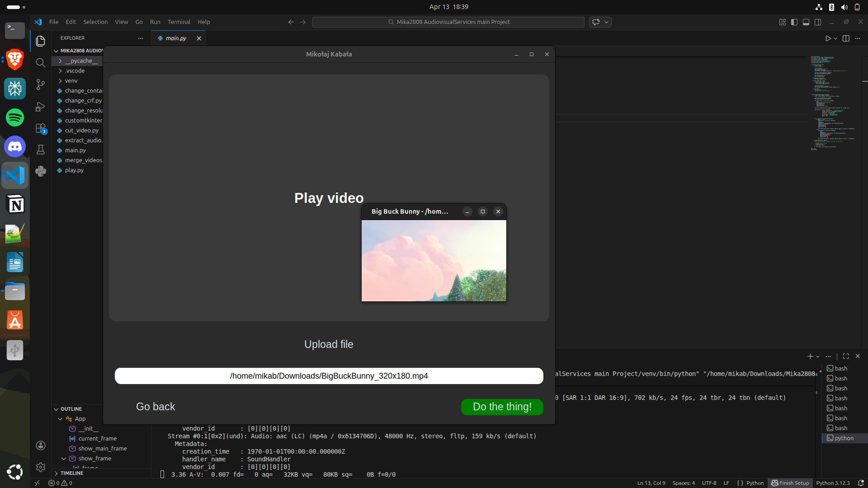Open Source Control view icon

point(41,84)
